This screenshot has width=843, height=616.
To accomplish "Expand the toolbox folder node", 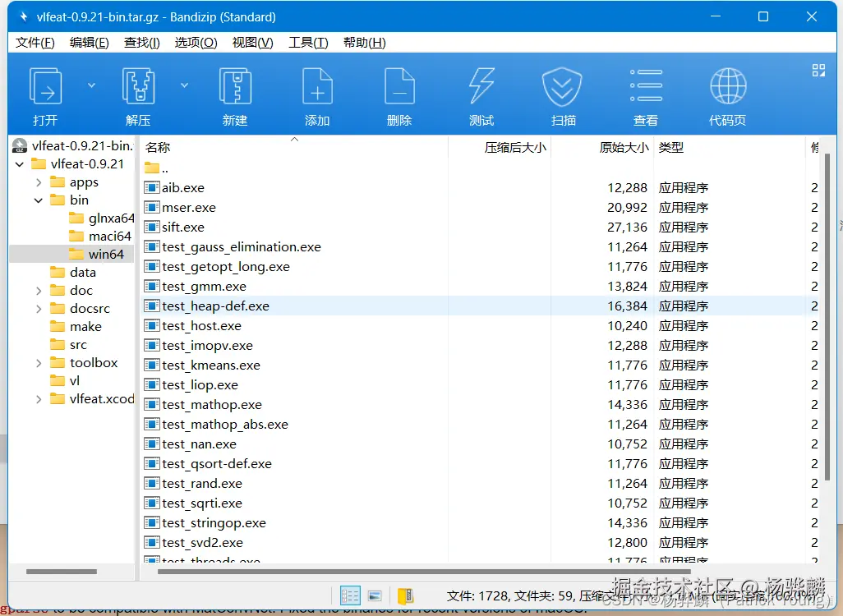I will 38,363.
